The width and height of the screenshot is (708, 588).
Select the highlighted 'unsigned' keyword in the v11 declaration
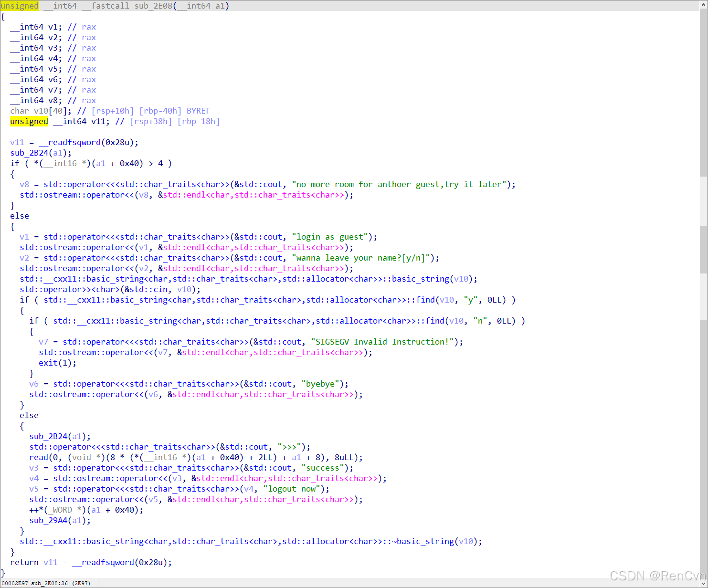tap(29, 121)
